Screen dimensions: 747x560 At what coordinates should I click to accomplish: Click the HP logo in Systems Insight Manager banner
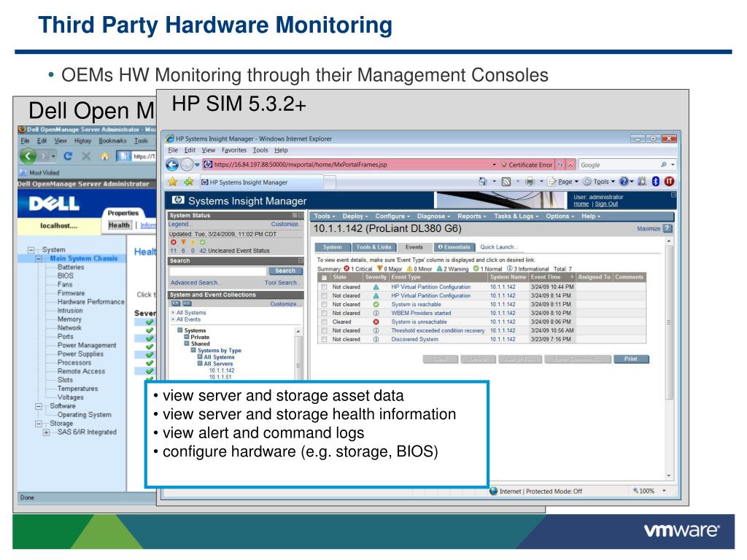[x=178, y=200]
